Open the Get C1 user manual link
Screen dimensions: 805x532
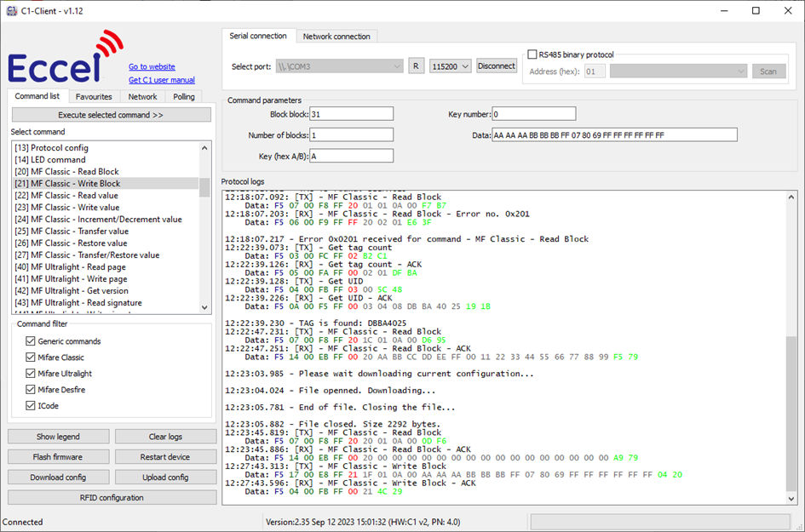pyautogui.click(x=161, y=80)
